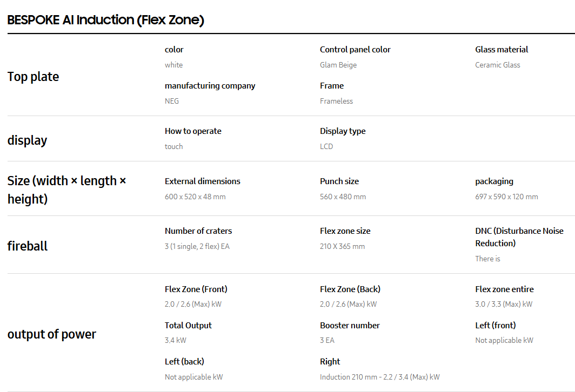Image resolution: width=575 pixels, height=392 pixels.
Task: Click the Glam Beige control panel color value
Action: 338,65
